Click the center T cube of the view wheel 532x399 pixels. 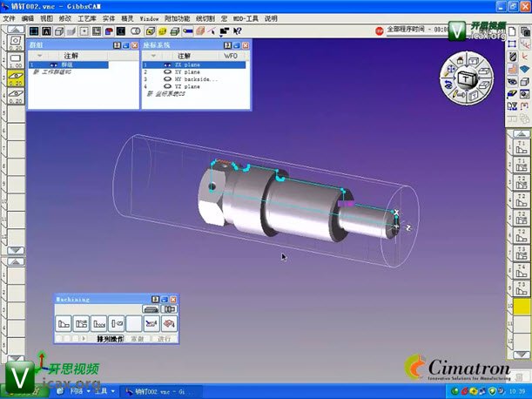(x=467, y=78)
